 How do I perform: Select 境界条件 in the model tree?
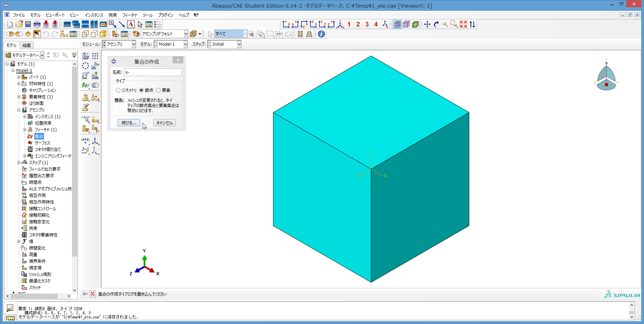(37, 261)
